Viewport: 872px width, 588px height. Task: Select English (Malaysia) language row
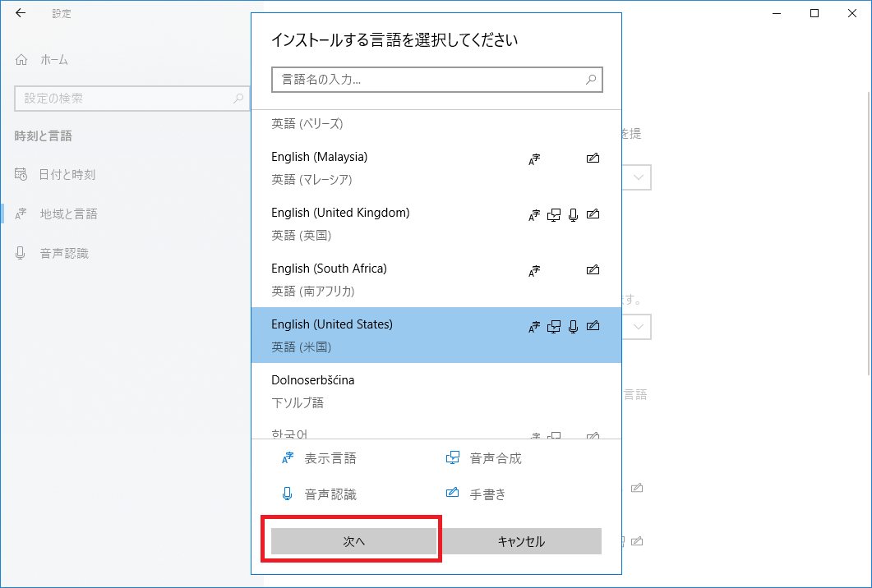tap(436, 168)
